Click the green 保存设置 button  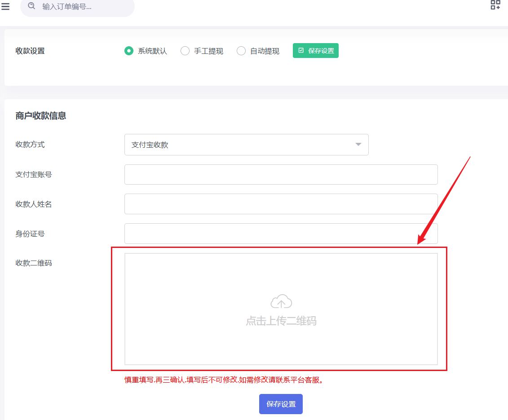click(x=315, y=51)
